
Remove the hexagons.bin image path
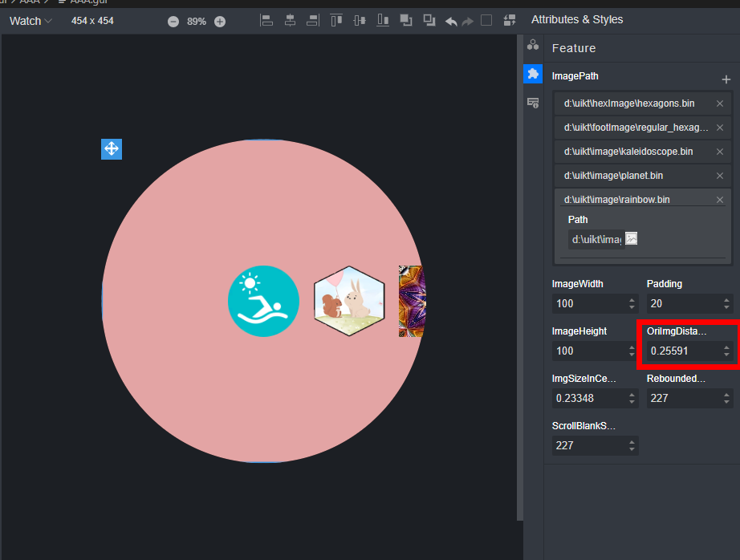pyautogui.click(x=720, y=103)
